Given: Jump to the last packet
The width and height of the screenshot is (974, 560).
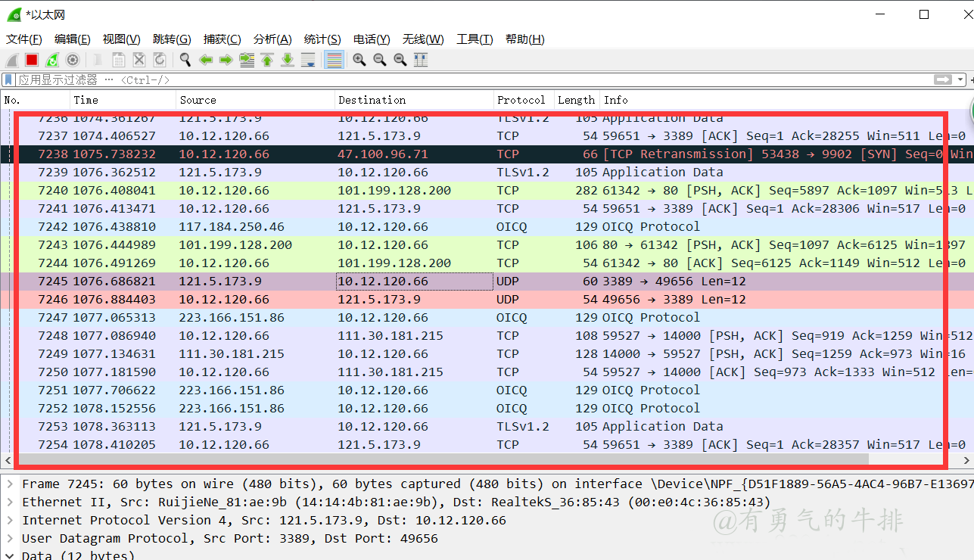Looking at the screenshot, I should 288,60.
